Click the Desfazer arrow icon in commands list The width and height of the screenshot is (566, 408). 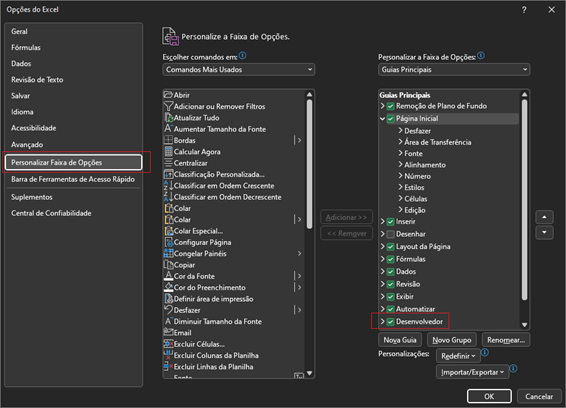(169, 310)
